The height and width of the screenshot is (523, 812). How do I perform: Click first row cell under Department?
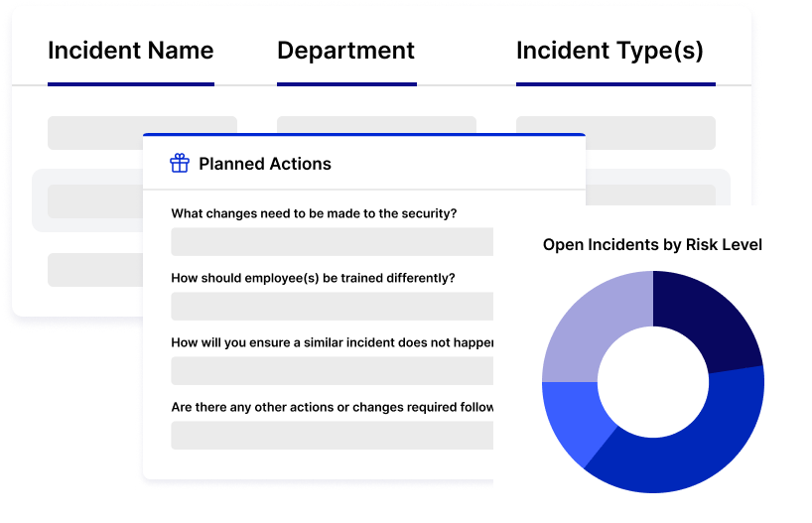coord(376,124)
